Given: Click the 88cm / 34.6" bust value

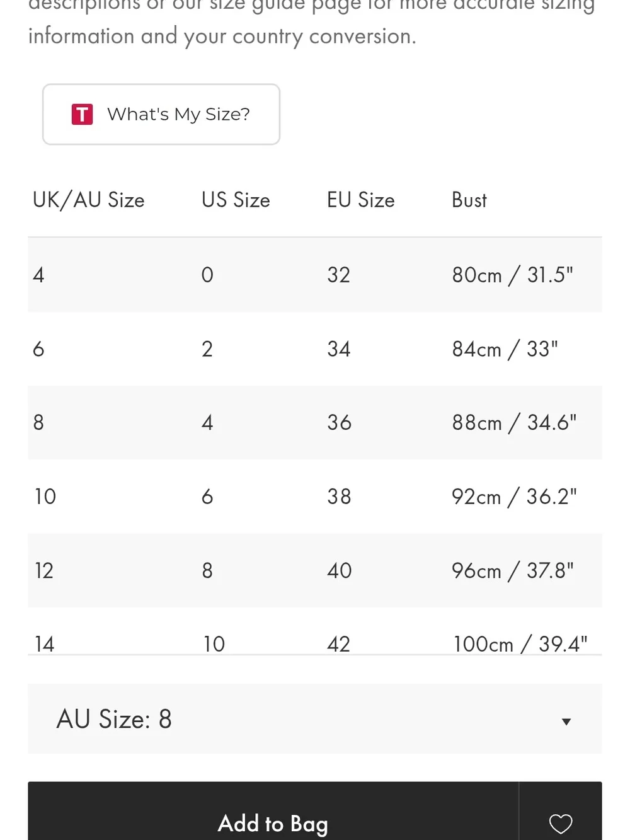Looking at the screenshot, I should click(x=514, y=423).
